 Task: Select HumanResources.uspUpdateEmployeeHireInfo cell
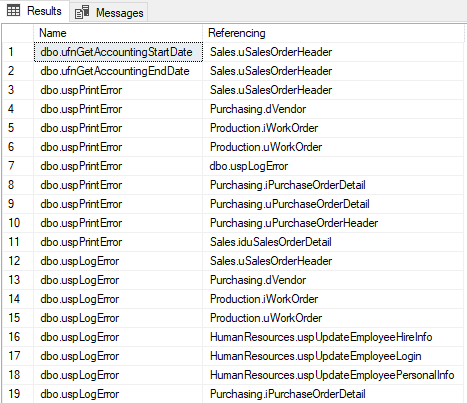[x=333, y=337]
